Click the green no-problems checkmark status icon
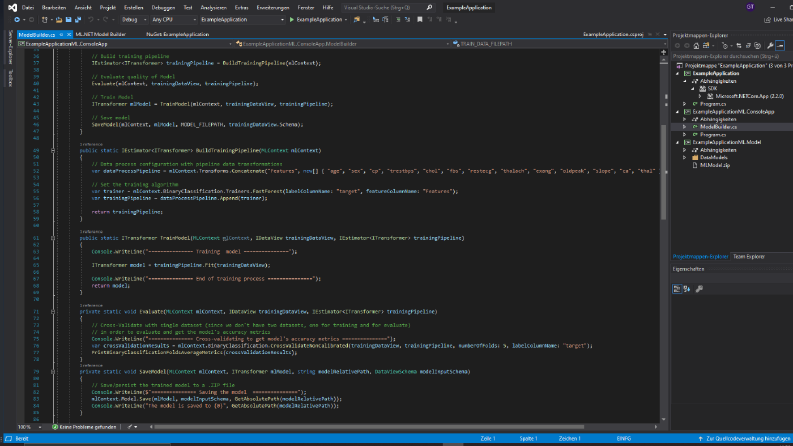The image size is (793, 446). pyautogui.click(x=55, y=427)
